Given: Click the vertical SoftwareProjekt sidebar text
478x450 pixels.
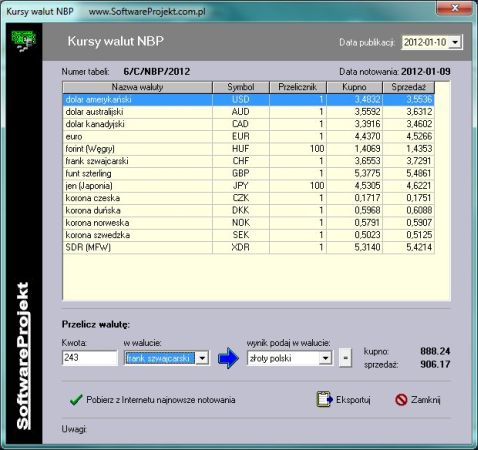Looking at the screenshot, I should click(23, 356).
